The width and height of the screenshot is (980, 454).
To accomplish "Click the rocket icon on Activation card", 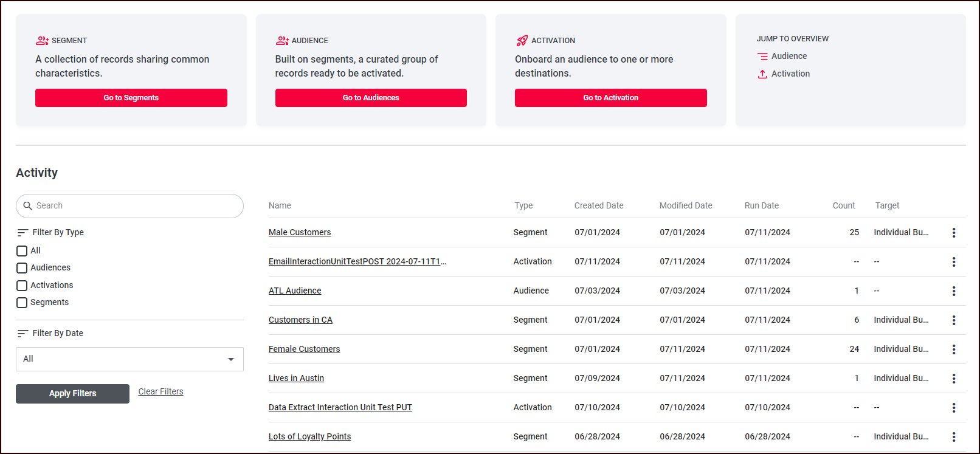I will (x=522, y=41).
